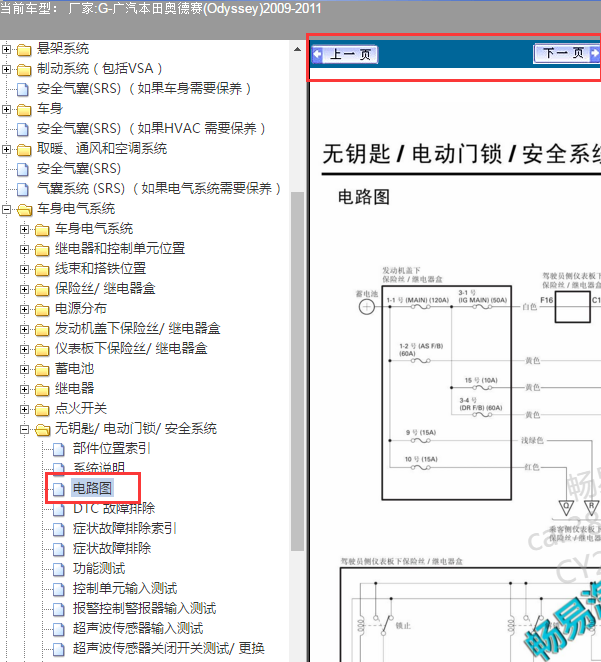
Task: Click the 车身 folder icon
Action: (x=24, y=110)
